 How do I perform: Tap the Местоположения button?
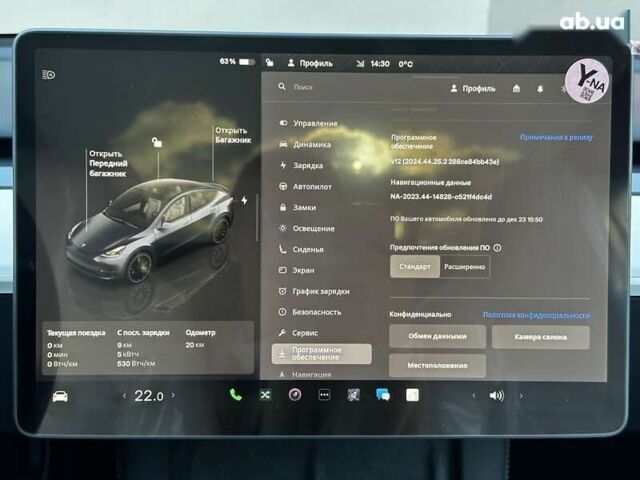tap(437, 365)
